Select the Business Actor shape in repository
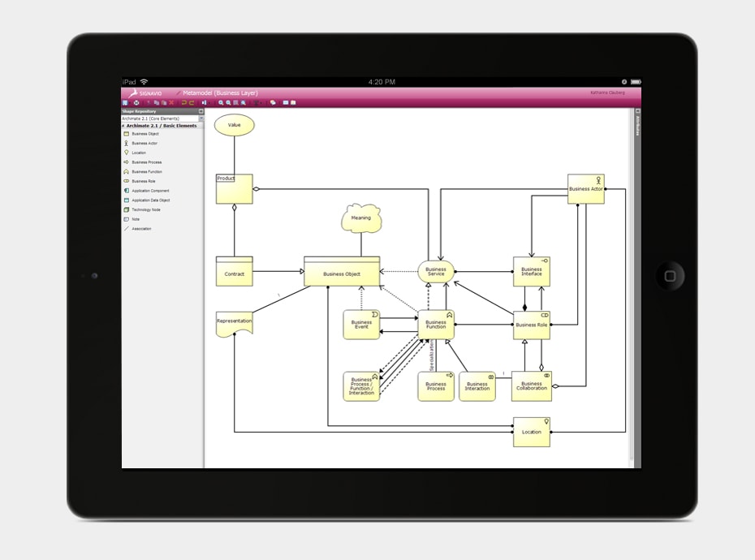The width and height of the screenshot is (755, 560). coord(145,143)
